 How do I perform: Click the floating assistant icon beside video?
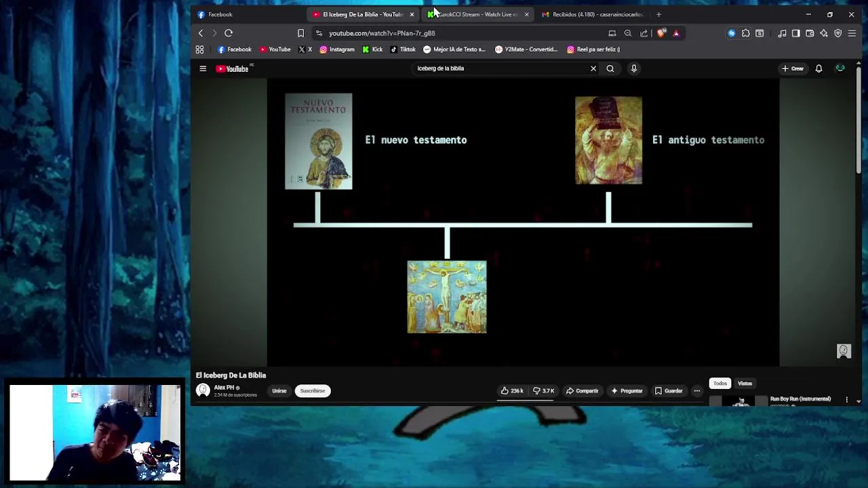(844, 351)
